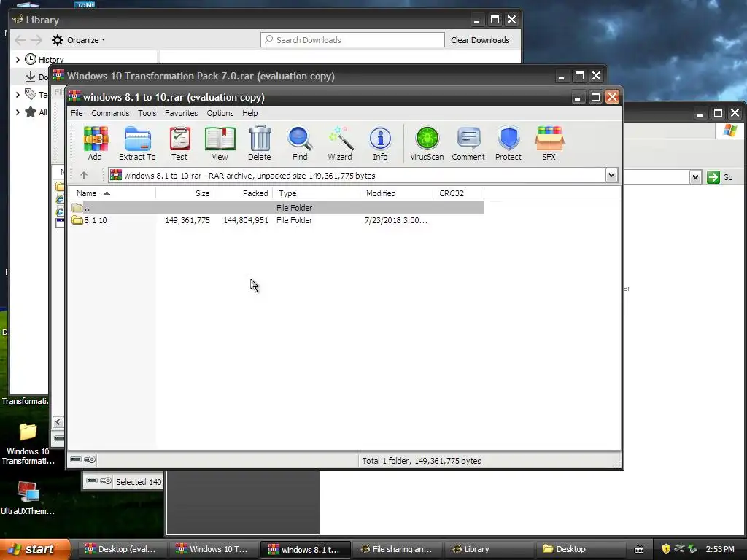
Task: Open the background browser address dropdown
Action: [695, 177]
